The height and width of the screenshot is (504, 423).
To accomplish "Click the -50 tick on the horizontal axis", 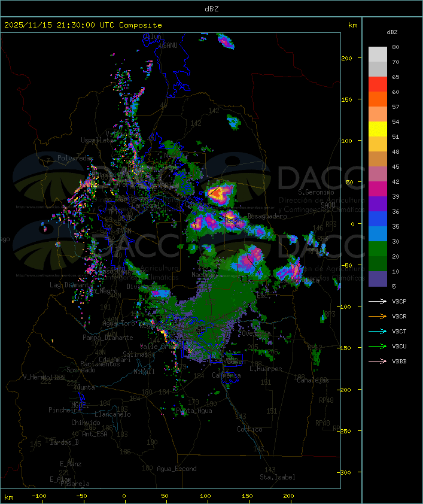I will 81,496.
